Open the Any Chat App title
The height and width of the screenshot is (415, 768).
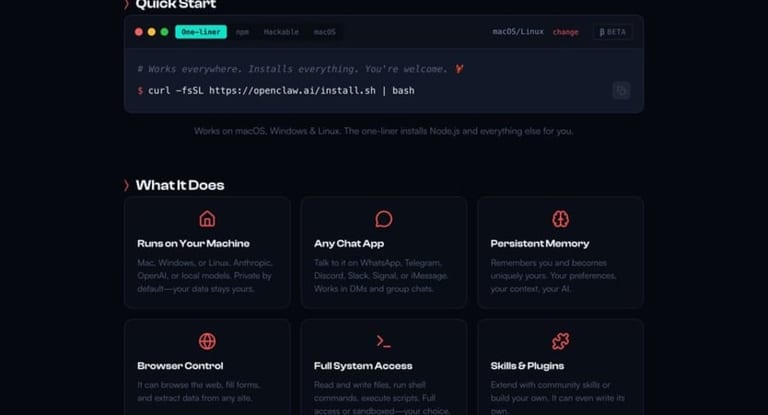point(349,244)
